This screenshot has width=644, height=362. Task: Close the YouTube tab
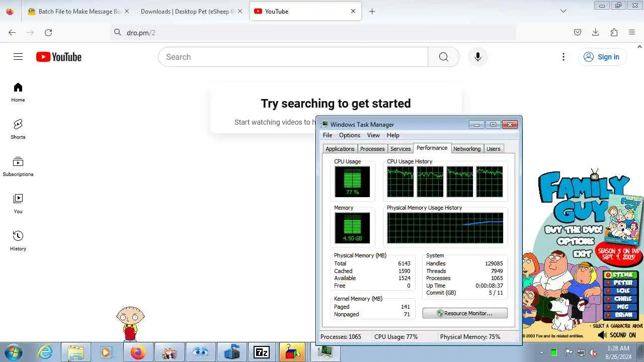point(353,11)
